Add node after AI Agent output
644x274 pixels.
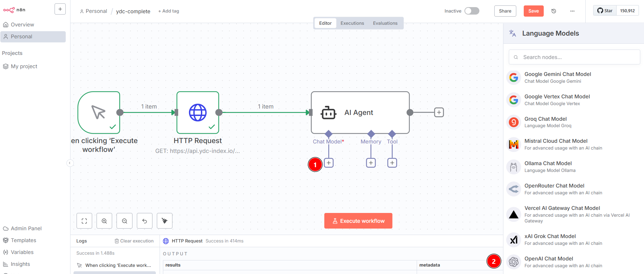[x=439, y=112]
